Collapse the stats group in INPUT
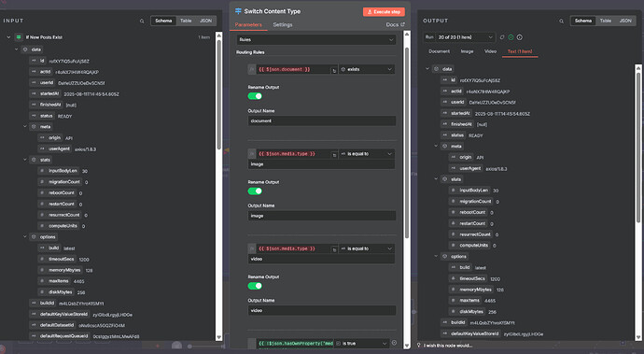Image resolution: width=644 pixels, height=354 pixels. [25, 160]
